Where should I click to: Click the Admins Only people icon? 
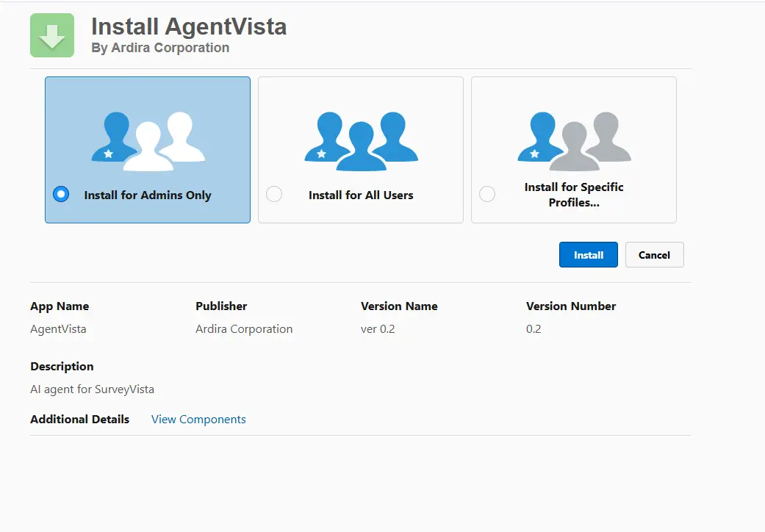click(148, 141)
